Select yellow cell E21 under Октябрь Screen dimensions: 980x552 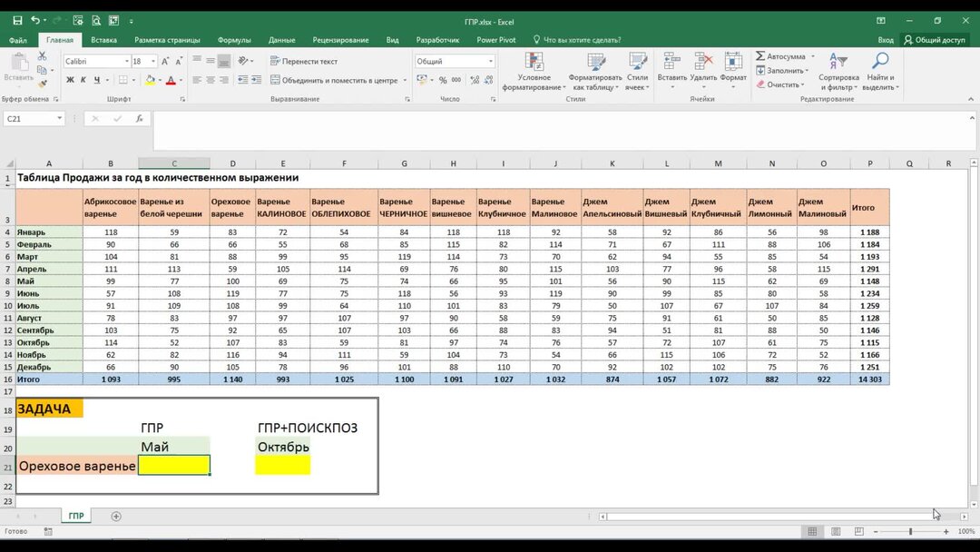point(282,465)
